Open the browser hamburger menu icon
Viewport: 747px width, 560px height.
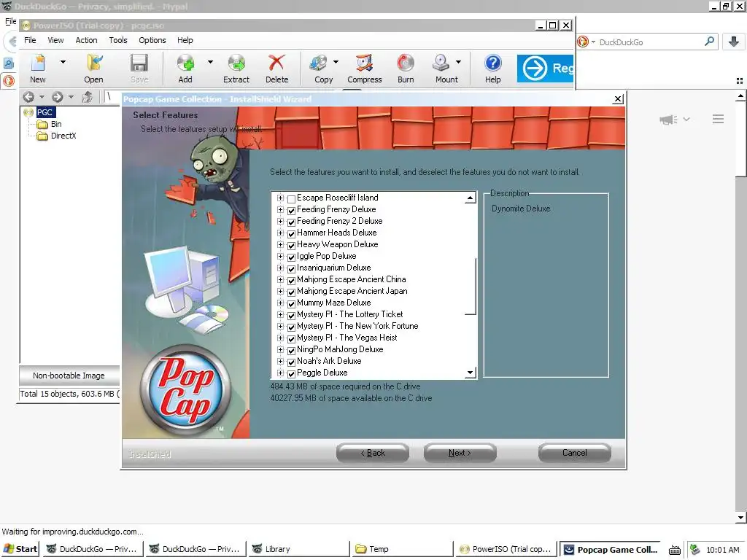(x=718, y=119)
